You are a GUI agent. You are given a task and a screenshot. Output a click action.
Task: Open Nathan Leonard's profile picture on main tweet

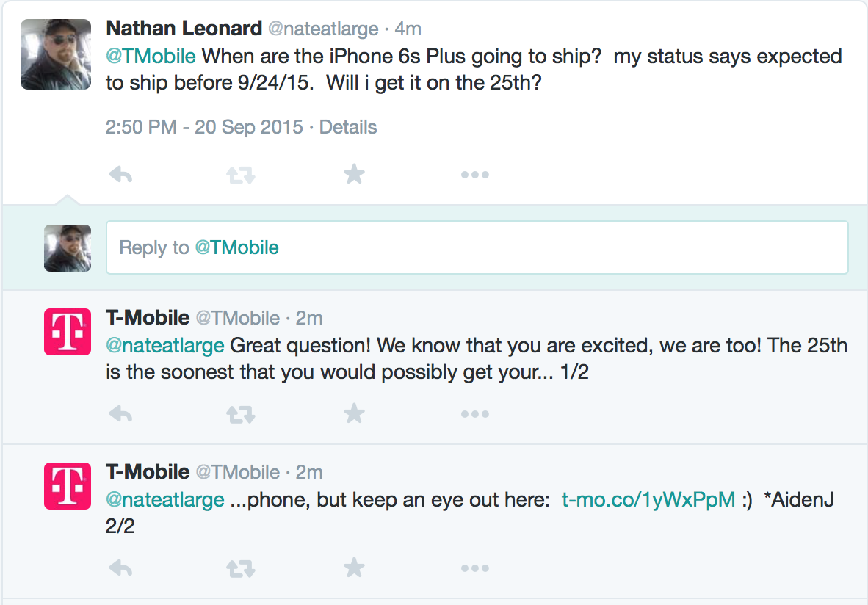[56, 54]
